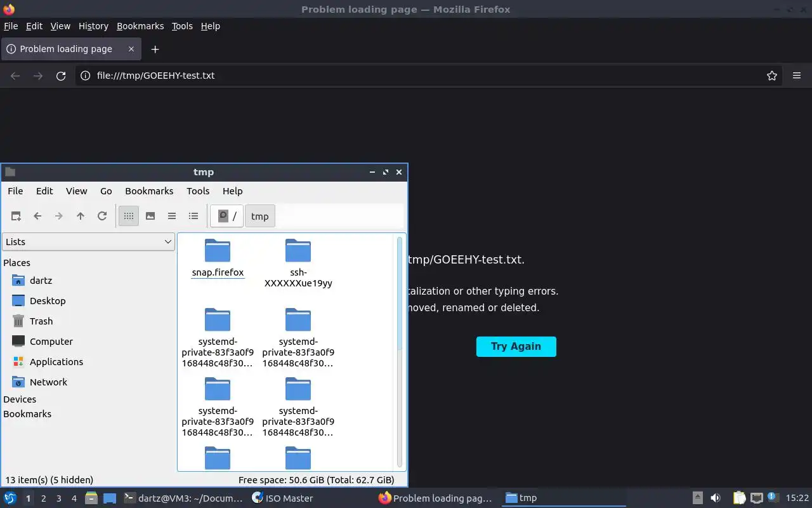Switch to dartz@VM3 terminal taskbar item

pos(183,498)
